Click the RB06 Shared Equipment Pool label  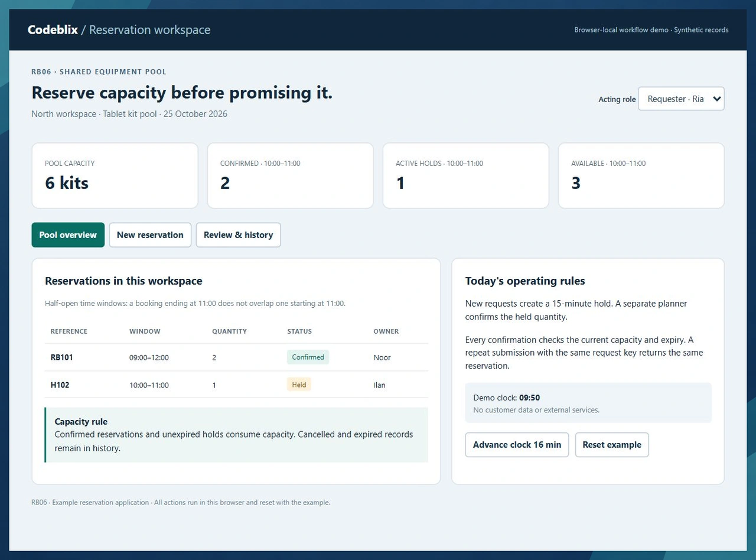coord(99,71)
